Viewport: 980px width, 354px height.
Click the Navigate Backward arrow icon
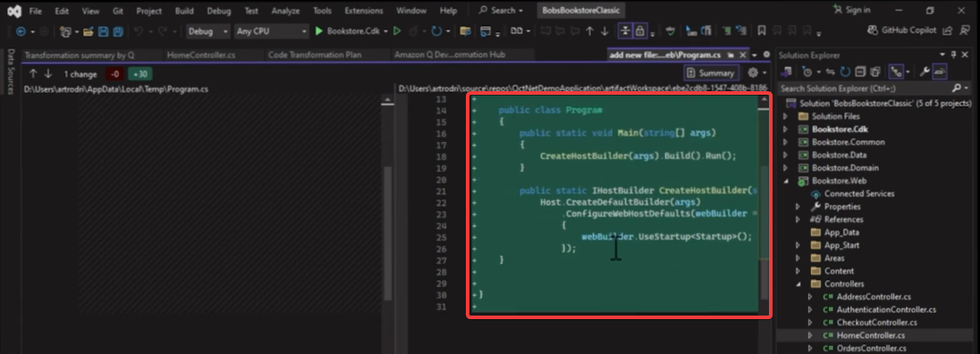pos(21,31)
